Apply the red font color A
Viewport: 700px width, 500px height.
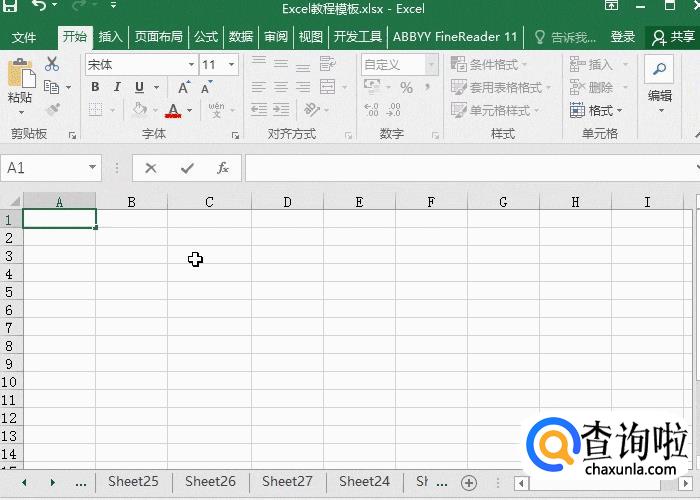coord(173,110)
